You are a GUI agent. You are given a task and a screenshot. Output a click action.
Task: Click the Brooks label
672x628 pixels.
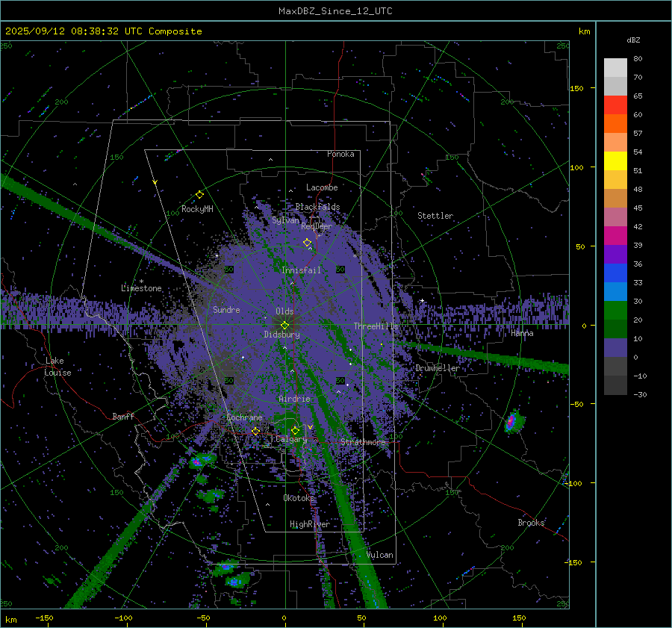tap(531, 523)
